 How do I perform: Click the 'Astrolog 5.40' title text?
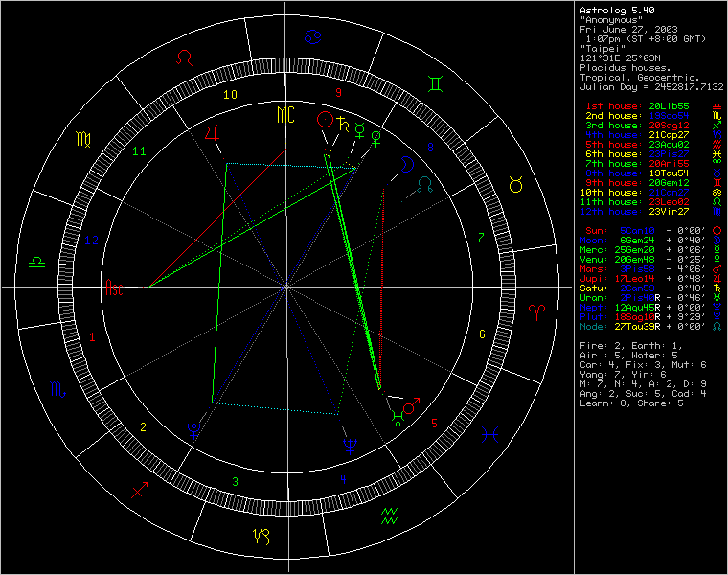616,11
